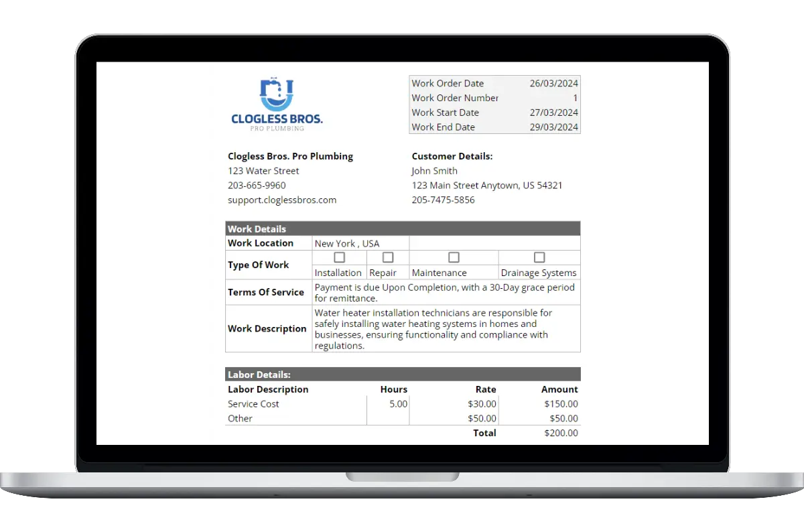Select the Labor Details header bar
804x532 pixels.
pos(402,374)
